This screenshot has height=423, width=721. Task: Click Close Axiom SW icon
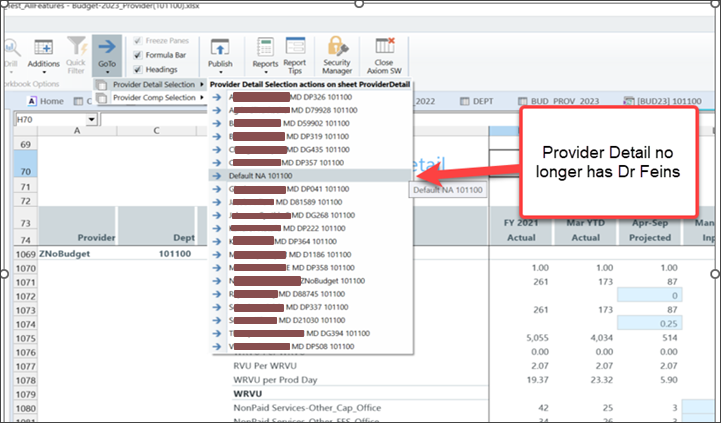[384, 52]
